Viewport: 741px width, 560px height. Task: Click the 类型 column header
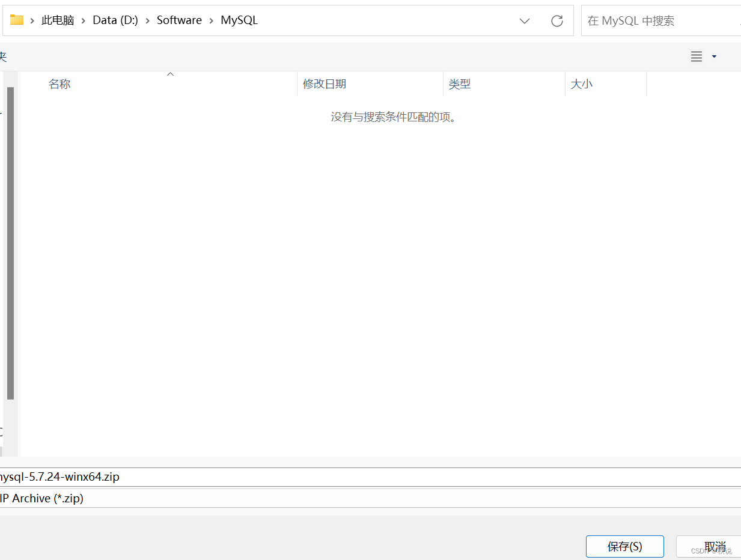pos(460,84)
